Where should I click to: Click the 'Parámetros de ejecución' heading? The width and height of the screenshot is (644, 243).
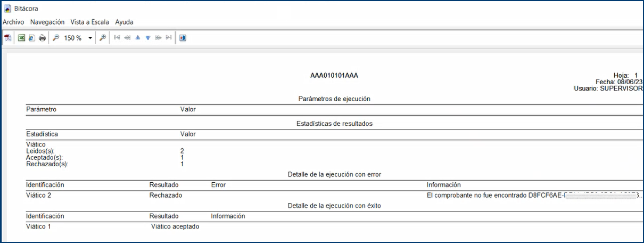coord(334,99)
